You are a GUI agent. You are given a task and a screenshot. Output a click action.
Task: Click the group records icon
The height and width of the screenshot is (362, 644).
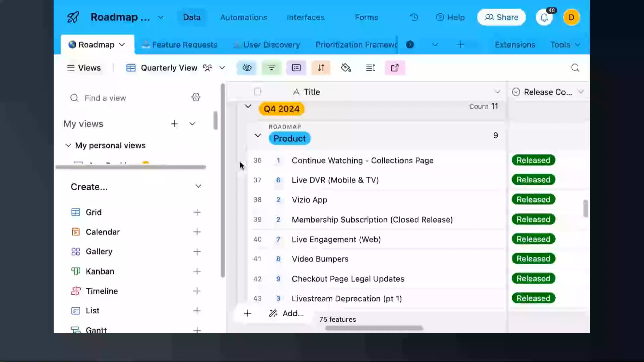tap(296, 68)
